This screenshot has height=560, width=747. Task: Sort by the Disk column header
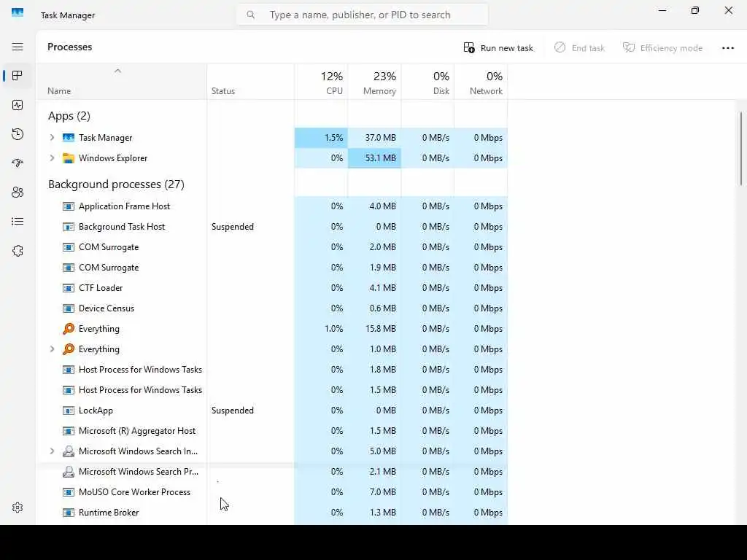pyautogui.click(x=427, y=82)
